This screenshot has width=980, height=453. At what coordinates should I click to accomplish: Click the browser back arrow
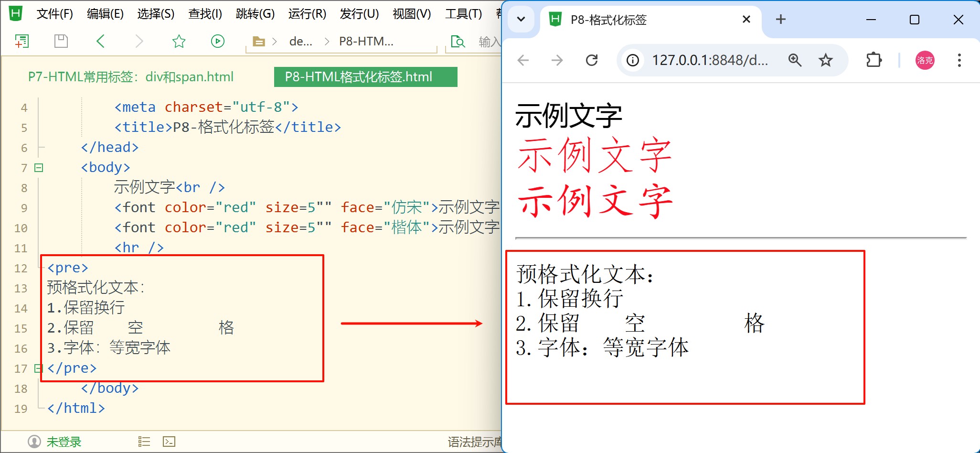pyautogui.click(x=523, y=60)
